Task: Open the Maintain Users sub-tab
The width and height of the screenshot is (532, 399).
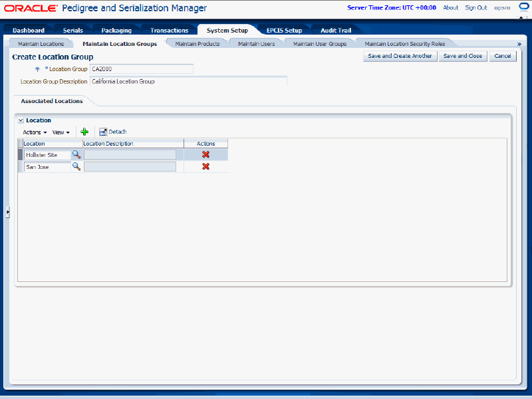Action: tap(257, 44)
